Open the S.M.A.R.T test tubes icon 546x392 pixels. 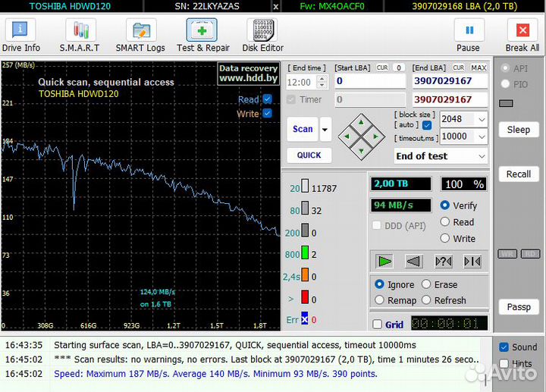click(81, 30)
